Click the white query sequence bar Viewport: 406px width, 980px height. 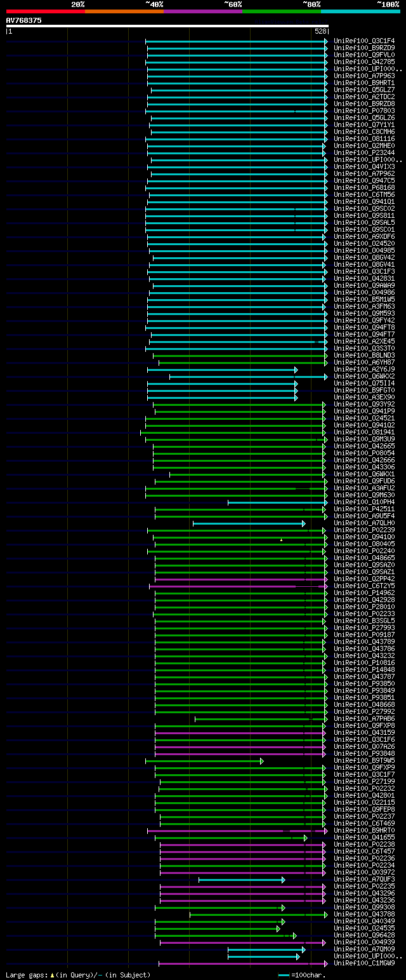pyautogui.click(x=167, y=26)
